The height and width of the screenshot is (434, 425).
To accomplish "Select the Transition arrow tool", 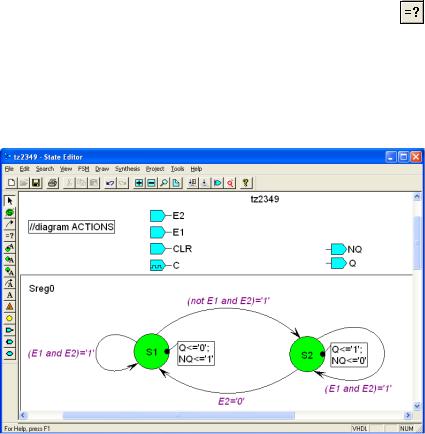I will tap(10, 224).
